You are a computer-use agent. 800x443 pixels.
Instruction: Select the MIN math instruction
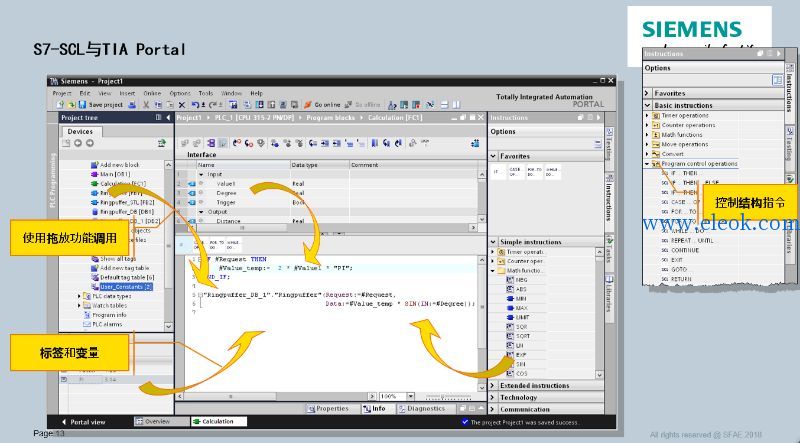coord(516,299)
